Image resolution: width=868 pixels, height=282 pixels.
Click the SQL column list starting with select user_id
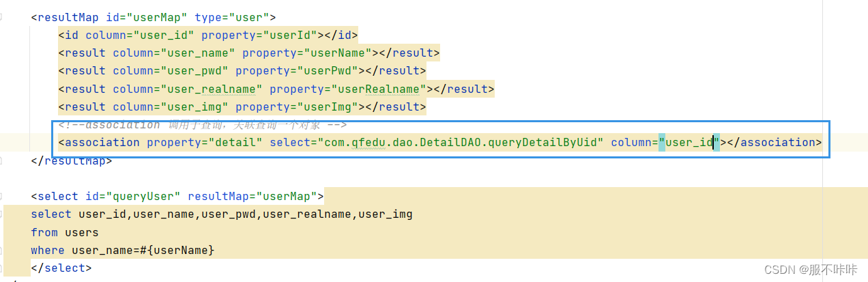(222, 214)
